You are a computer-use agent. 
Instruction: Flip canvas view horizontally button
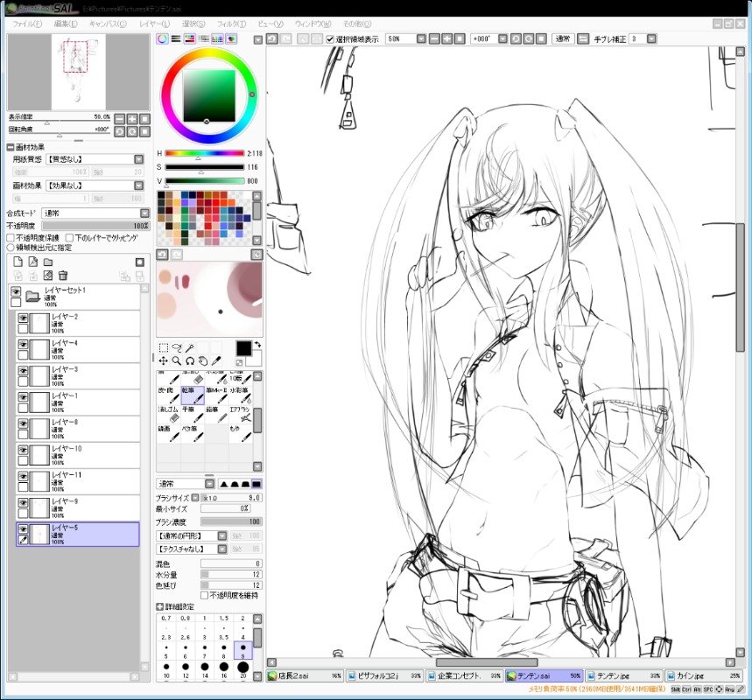(x=583, y=38)
